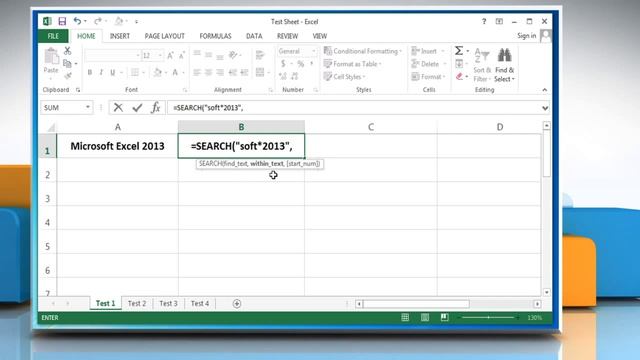Click the Cut scissors icon
Image resolution: width=640 pixels, height=360 pixels.
pyautogui.click(x=67, y=51)
